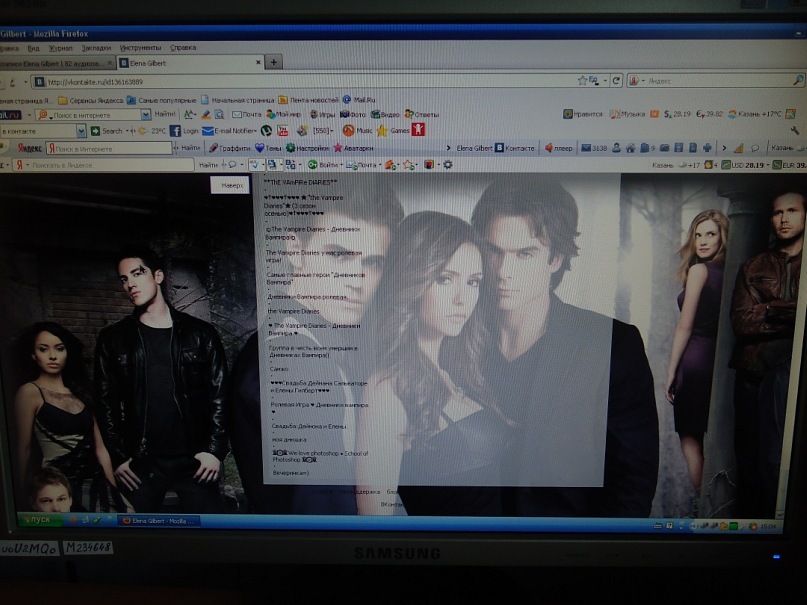Click the Нравится button on Mail.ru toolbar
807x605 pixels.
click(582, 114)
